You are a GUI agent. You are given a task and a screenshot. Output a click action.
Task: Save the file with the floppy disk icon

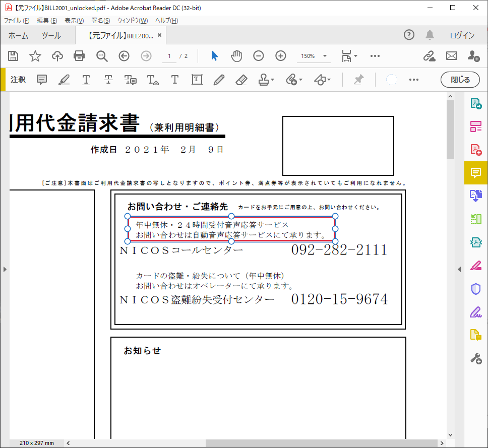click(x=13, y=56)
